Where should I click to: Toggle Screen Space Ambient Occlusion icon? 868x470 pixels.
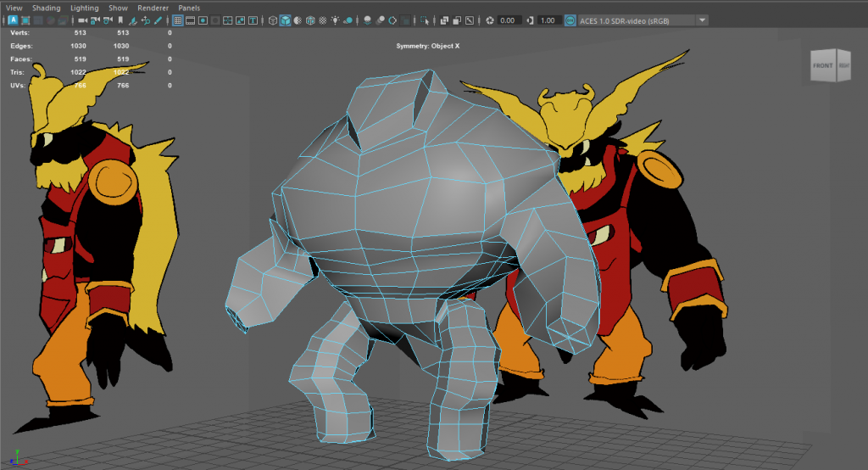367,20
